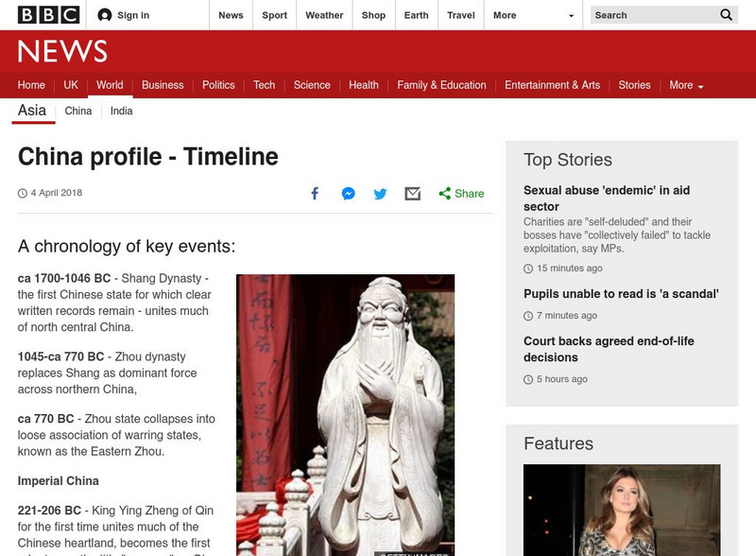This screenshot has width=756, height=556.
Task: Click the '1045-ca 770 BC' date text
Action: (60, 356)
